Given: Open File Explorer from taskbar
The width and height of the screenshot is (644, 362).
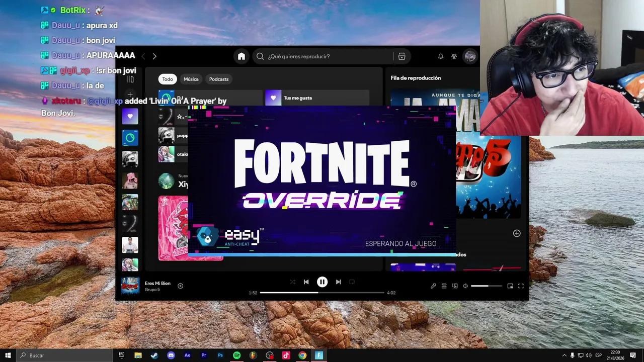Looking at the screenshot, I should (x=138, y=355).
